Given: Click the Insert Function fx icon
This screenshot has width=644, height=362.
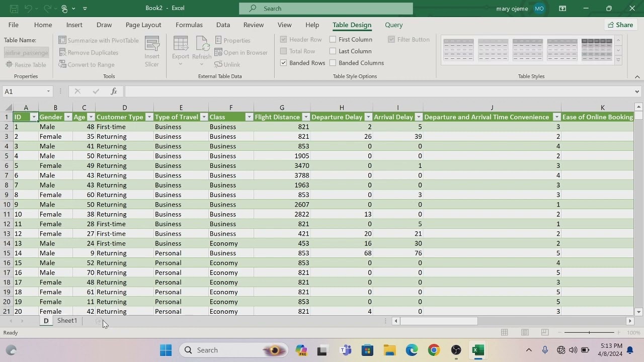Looking at the screenshot, I should [114, 91].
